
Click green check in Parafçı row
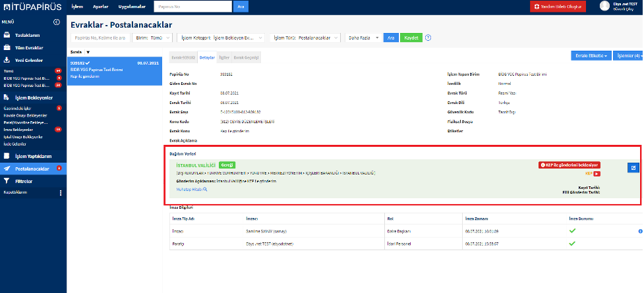[572, 244]
